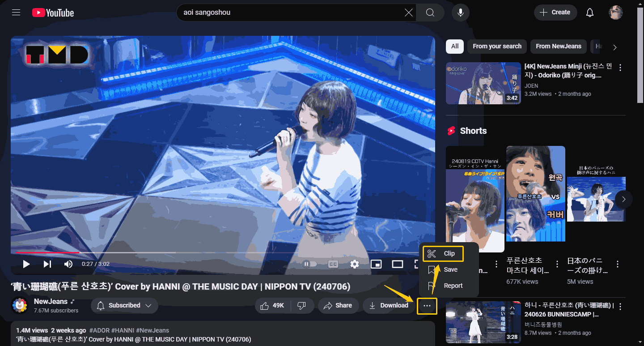Go to the YouTube home logo
The image size is (644, 346).
coord(53,13)
